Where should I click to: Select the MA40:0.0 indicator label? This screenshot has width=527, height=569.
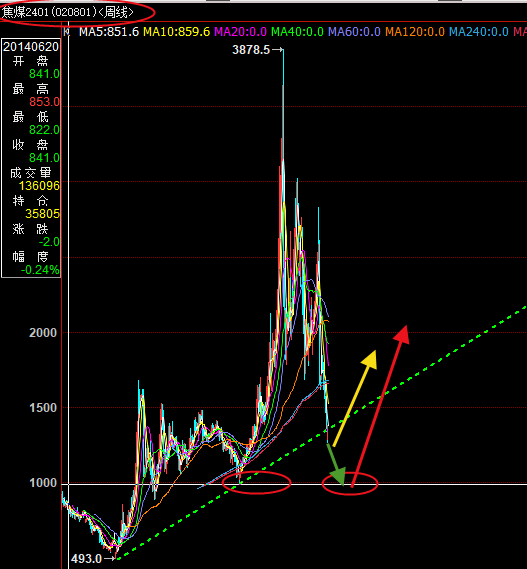[x=297, y=32]
